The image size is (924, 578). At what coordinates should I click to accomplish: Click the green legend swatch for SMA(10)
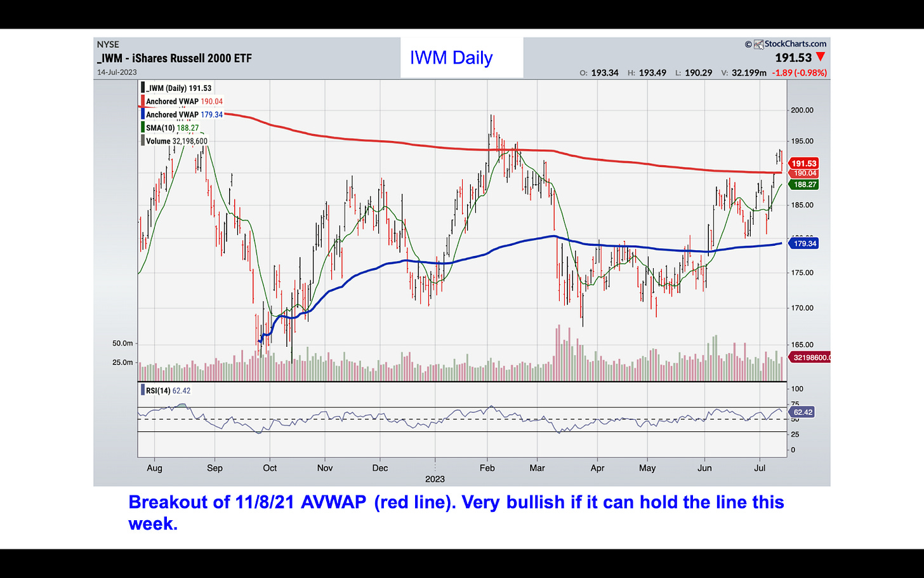pos(143,128)
